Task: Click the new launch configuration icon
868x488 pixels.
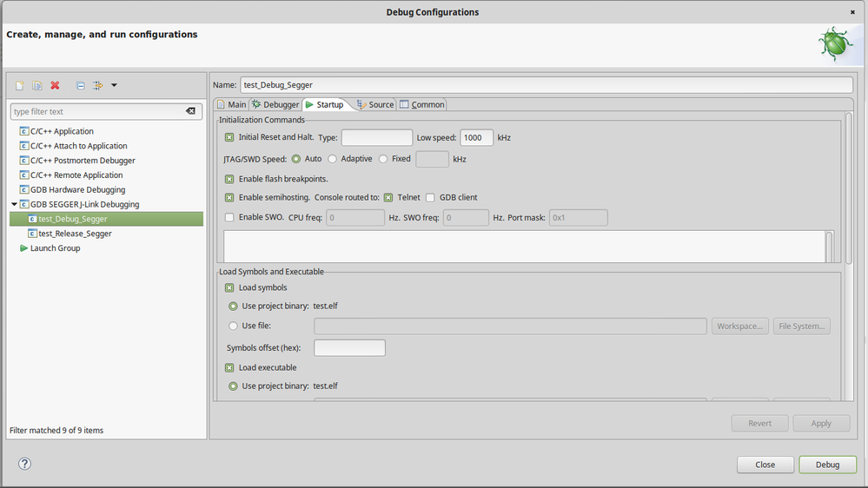Action: [x=20, y=85]
